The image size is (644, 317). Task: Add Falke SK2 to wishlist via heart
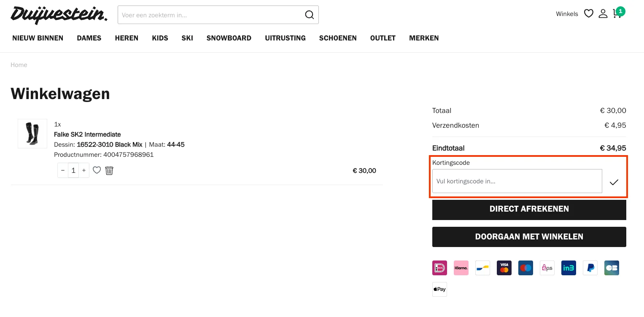[x=97, y=170]
